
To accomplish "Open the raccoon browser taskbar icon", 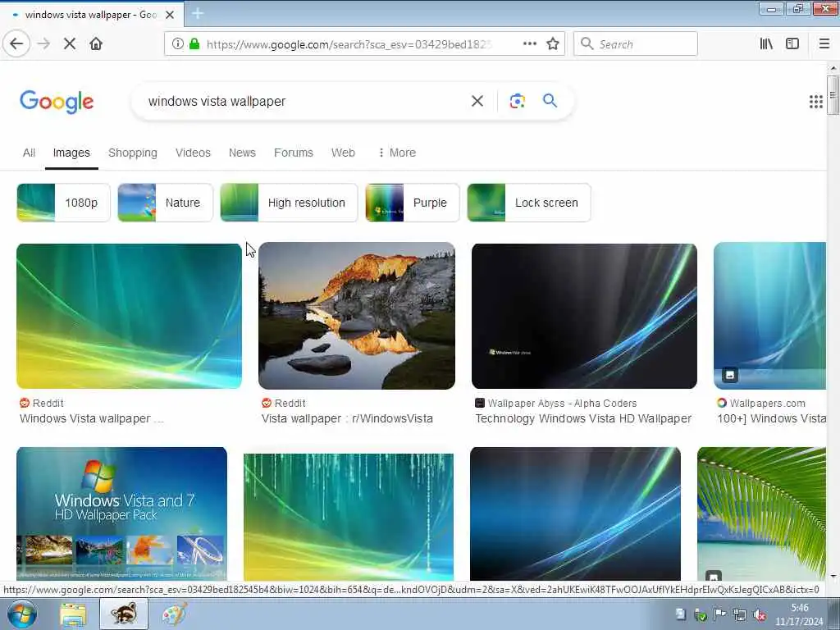I will (124, 614).
